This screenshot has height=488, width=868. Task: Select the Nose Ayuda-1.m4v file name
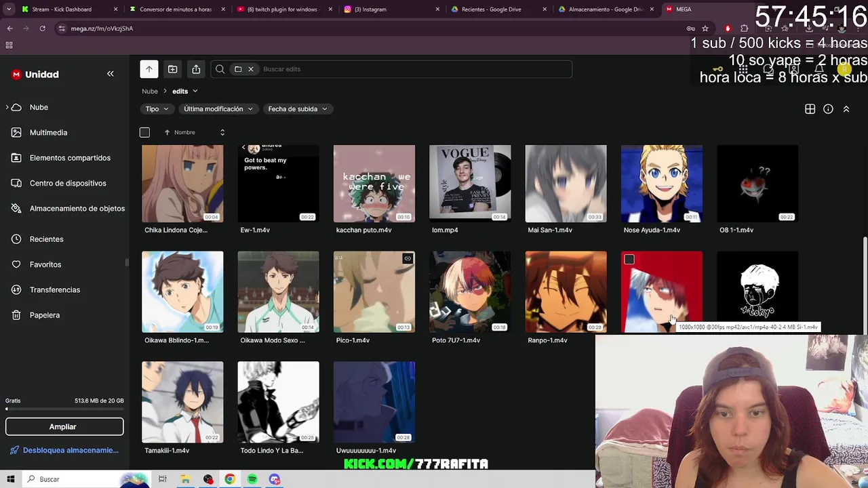coord(652,230)
